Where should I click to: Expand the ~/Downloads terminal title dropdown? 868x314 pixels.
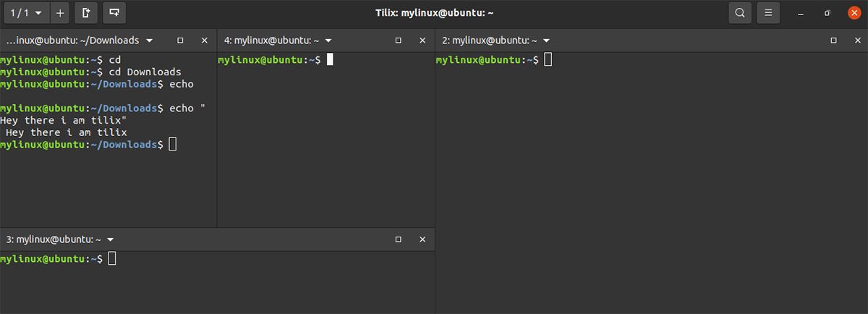click(149, 41)
